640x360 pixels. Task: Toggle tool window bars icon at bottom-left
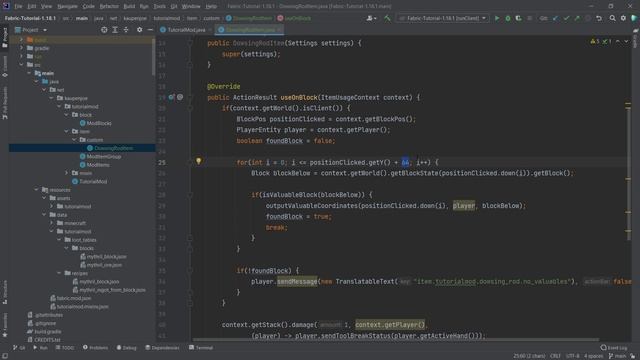[x=4, y=356]
